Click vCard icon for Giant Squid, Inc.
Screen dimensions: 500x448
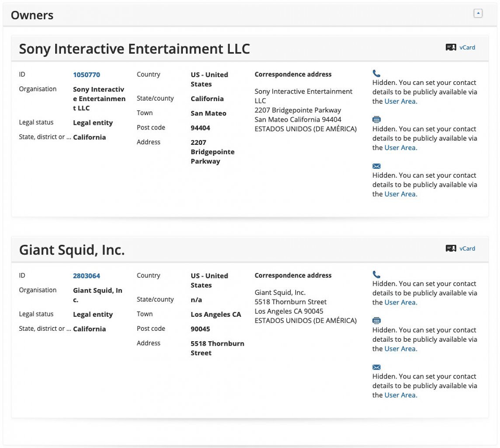coord(451,248)
